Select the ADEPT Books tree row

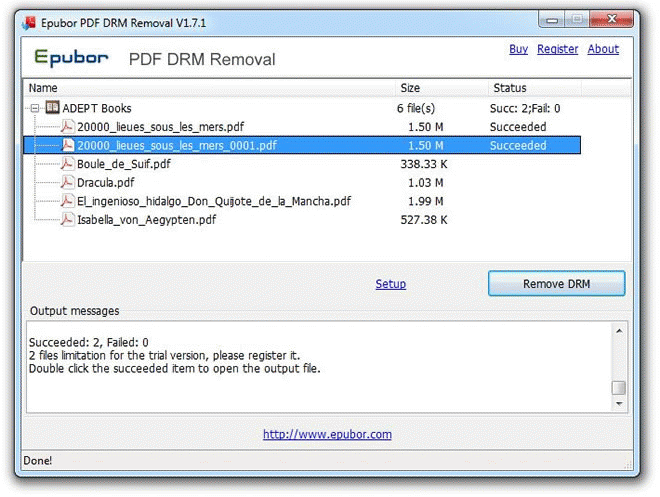tap(302, 109)
